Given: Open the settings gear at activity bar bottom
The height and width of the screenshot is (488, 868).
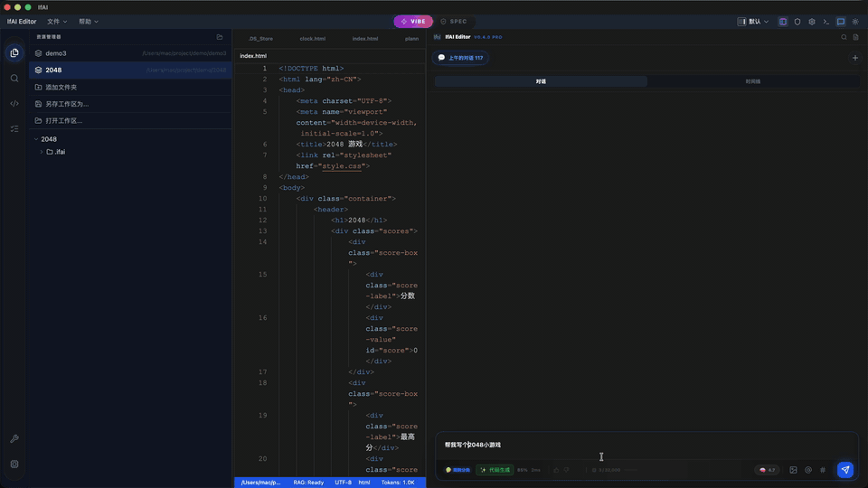Looking at the screenshot, I should click(14, 465).
